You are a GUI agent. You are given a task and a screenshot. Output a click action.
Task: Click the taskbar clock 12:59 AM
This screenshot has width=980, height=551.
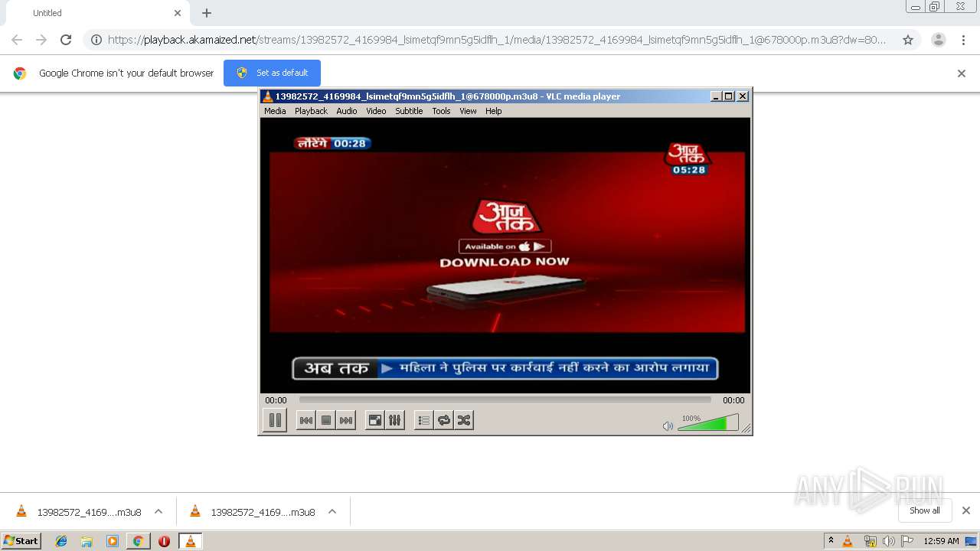pos(941,541)
